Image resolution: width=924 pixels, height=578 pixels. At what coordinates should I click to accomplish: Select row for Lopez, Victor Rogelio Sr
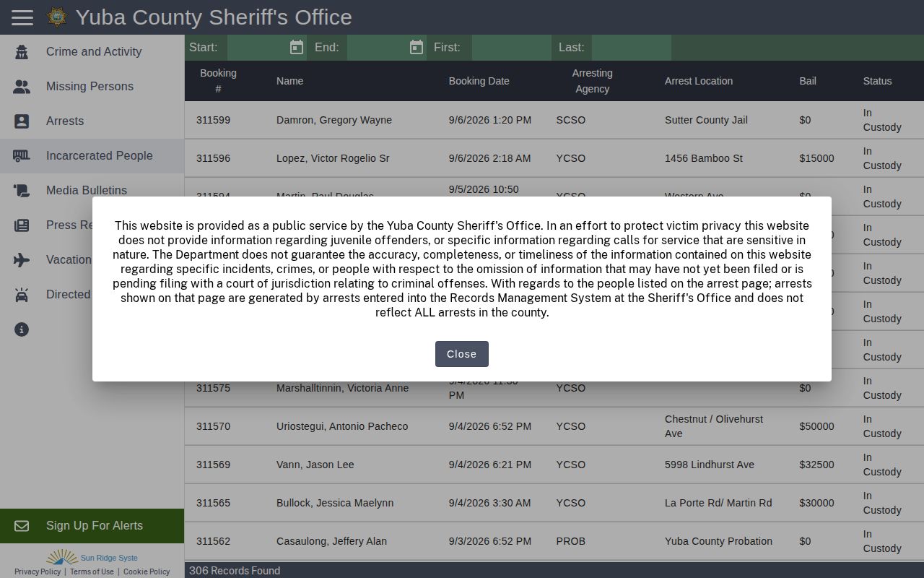pyautogui.click(x=554, y=158)
